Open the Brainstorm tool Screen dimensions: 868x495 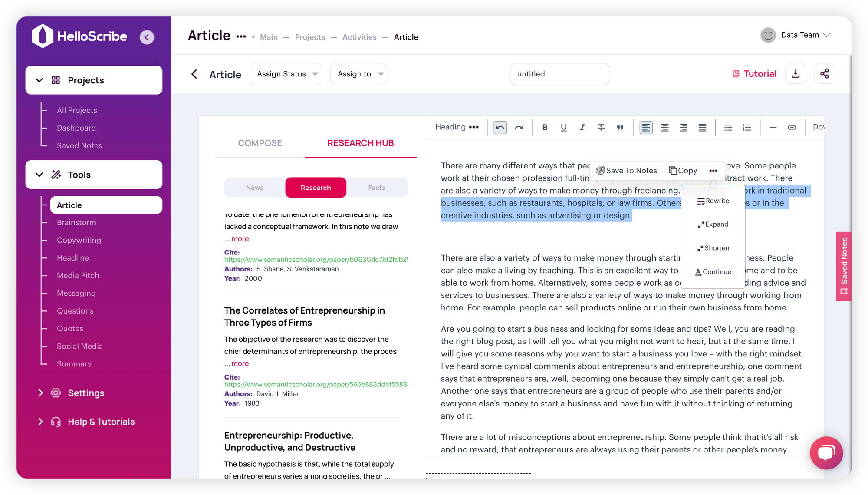[76, 222]
